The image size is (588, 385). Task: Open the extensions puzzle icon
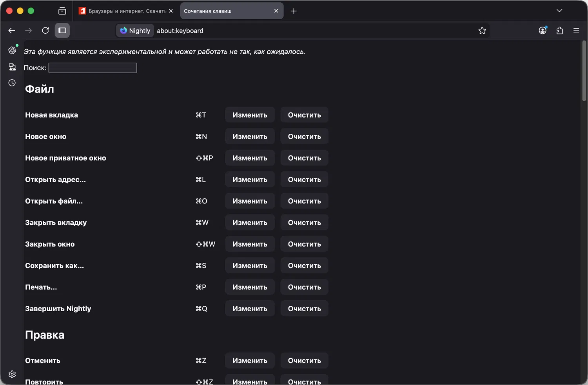coord(559,30)
